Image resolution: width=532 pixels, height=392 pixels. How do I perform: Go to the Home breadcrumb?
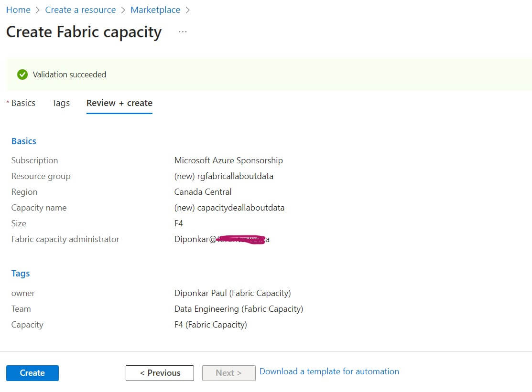tap(18, 10)
